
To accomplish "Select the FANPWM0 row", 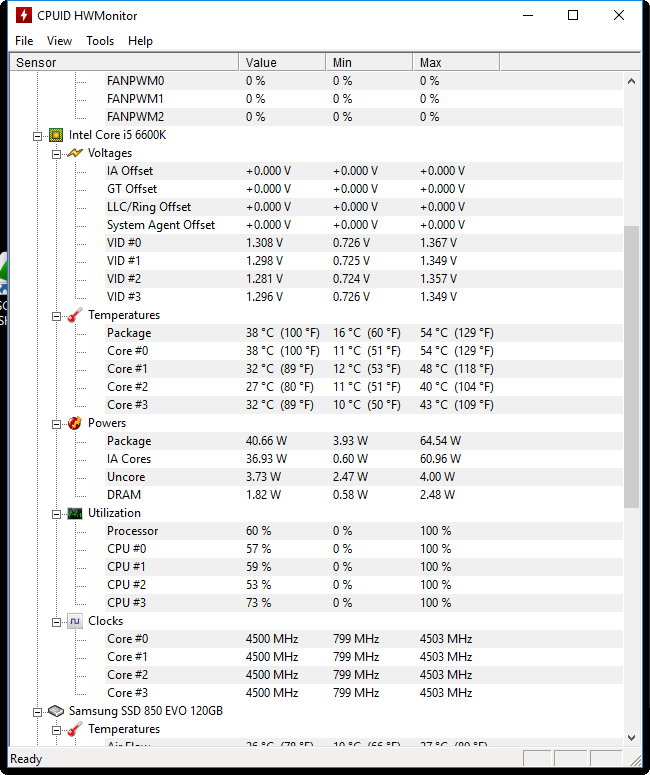I will [x=364, y=81].
